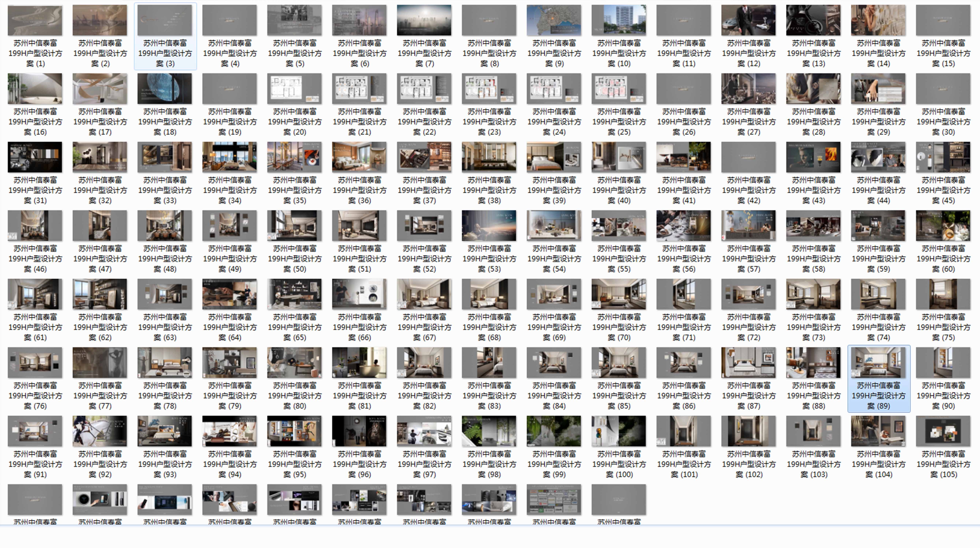This screenshot has height=548, width=980.
Task: Select the bedroom render thumbnail (67)
Action: pyautogui.click(x=424, y=294)
